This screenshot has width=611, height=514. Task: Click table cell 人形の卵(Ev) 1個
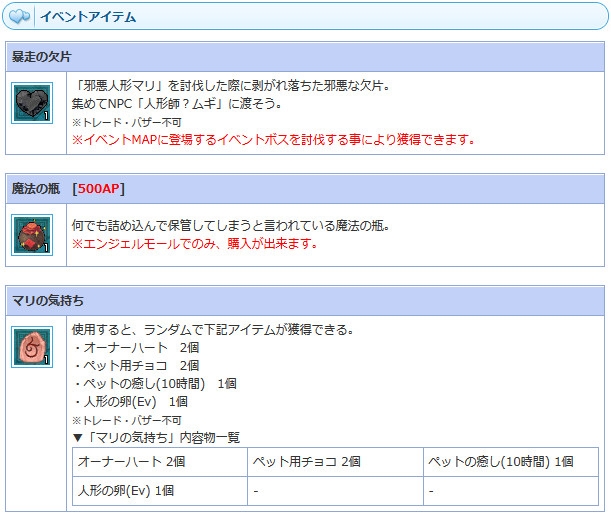[160, 491]
